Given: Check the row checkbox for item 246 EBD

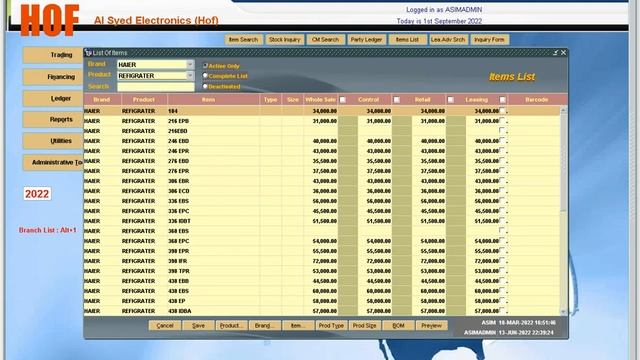Looking at the screenshot, I should pos(502,140).
